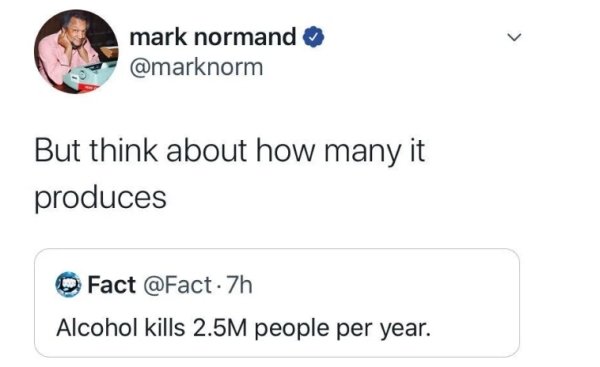Select the tweet line "But think about how many it"

[x=230, y=152]
